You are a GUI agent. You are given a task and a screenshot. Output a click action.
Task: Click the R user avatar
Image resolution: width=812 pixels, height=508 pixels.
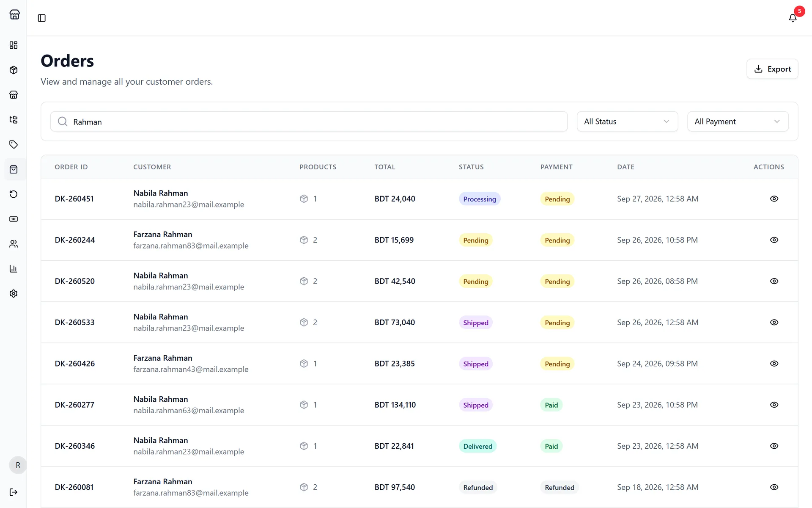pyautogui.click(x=18, y=465)
